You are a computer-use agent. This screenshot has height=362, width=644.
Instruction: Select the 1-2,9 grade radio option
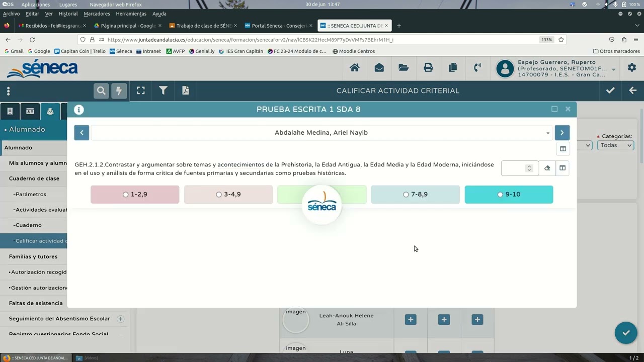[125, 195]
